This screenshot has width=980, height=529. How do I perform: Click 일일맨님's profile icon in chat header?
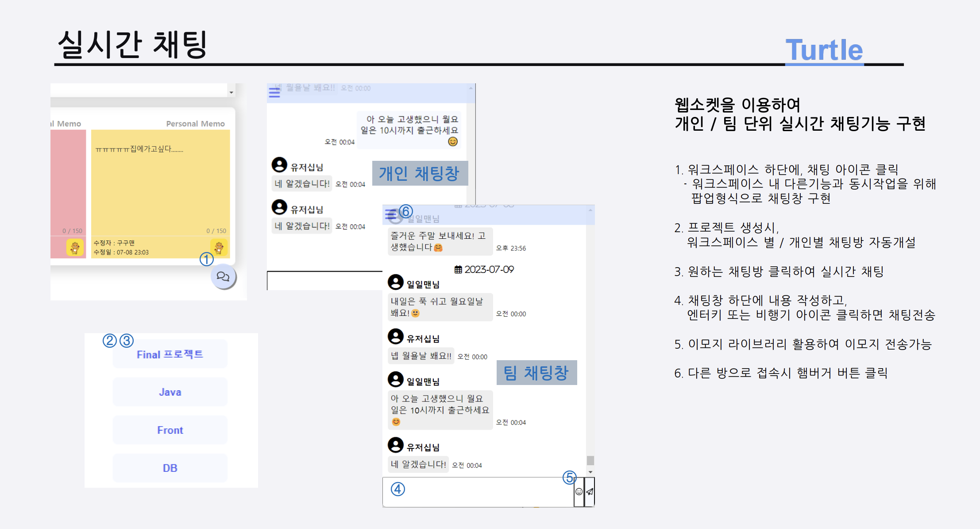pos(396,217)
